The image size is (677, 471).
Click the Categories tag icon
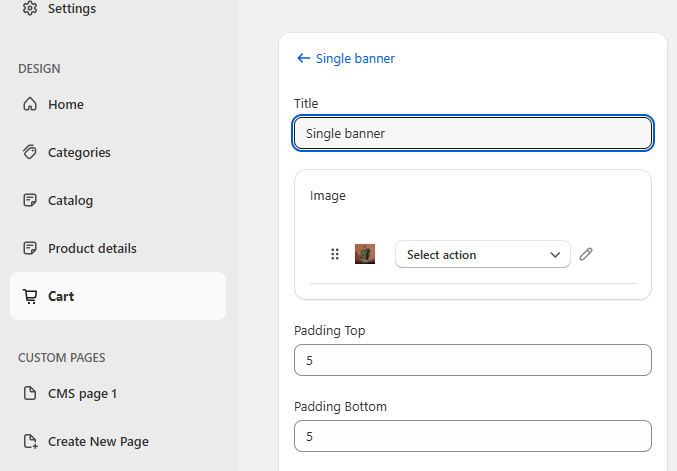click(30, 152)
